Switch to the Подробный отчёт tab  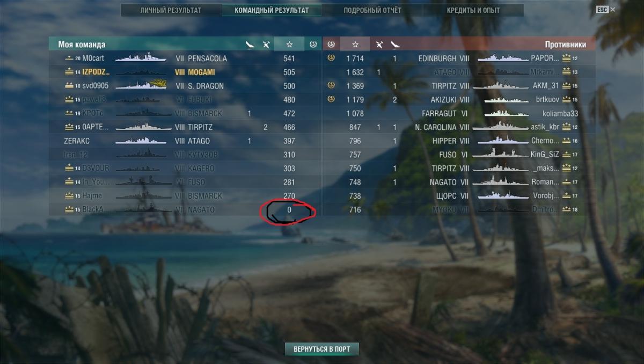coord(372,10)
